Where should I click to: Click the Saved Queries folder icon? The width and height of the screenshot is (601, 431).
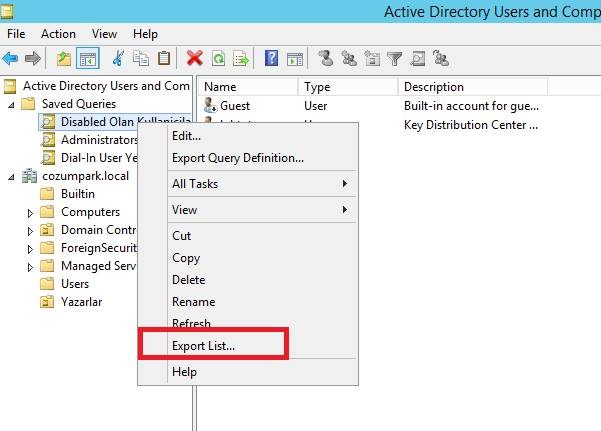[28, 104]
